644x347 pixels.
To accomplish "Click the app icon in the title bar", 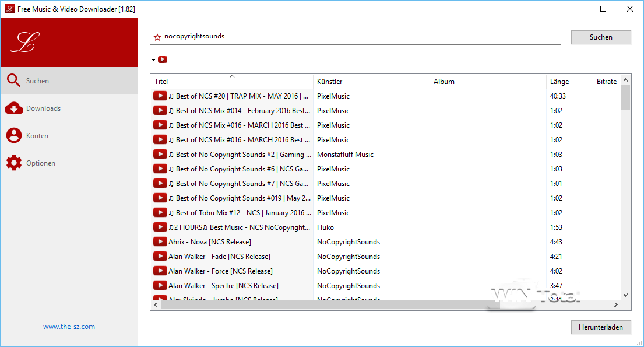I will [x=9, y=9].
